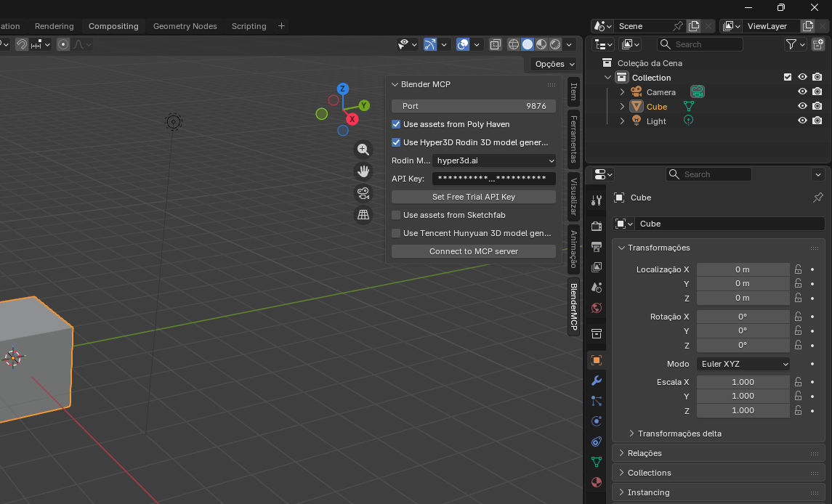
Task: Expand the Instancing panel
Action: point(621,492)
